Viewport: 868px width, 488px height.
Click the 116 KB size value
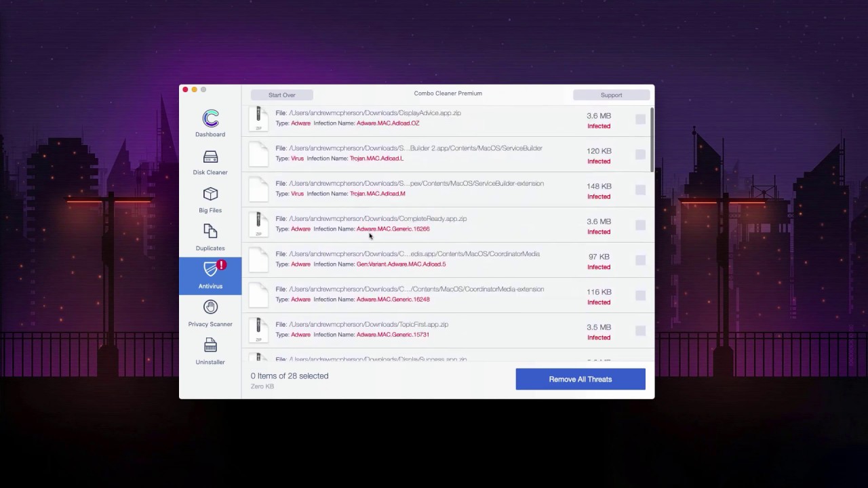coord(599,292)
